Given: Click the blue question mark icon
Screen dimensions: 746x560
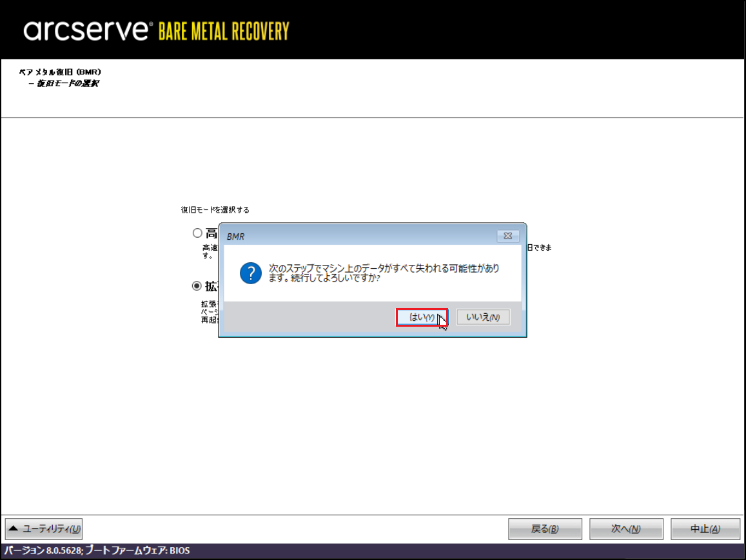Looking at the screenshot, I should coord(251,273).
